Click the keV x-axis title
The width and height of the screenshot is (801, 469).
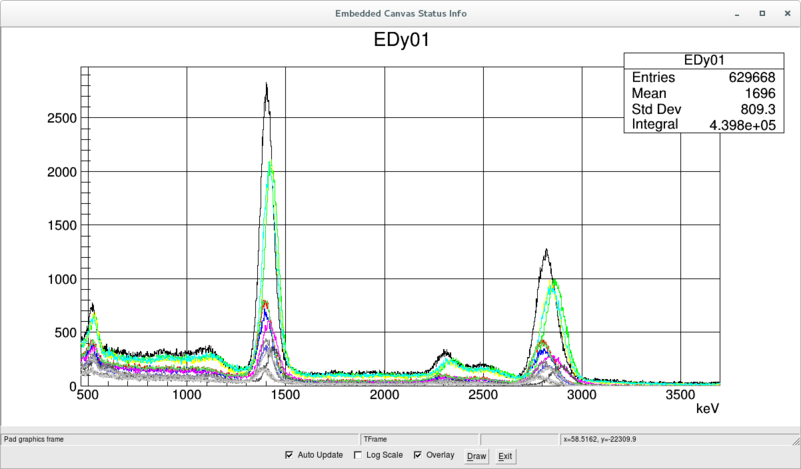pos(708,408)
